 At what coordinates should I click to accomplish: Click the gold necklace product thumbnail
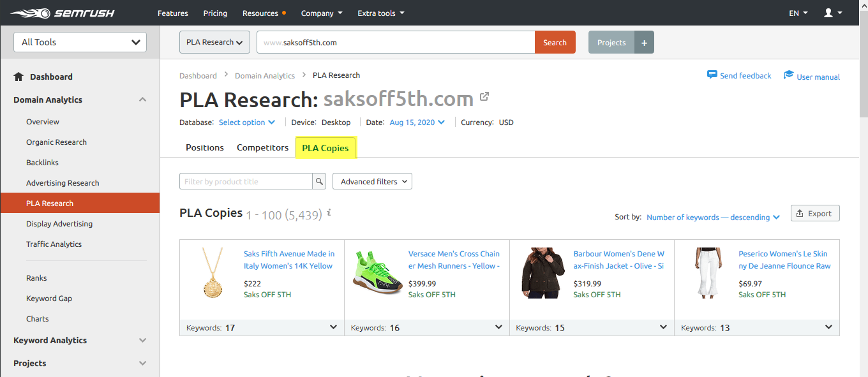[x=212, y=273]
